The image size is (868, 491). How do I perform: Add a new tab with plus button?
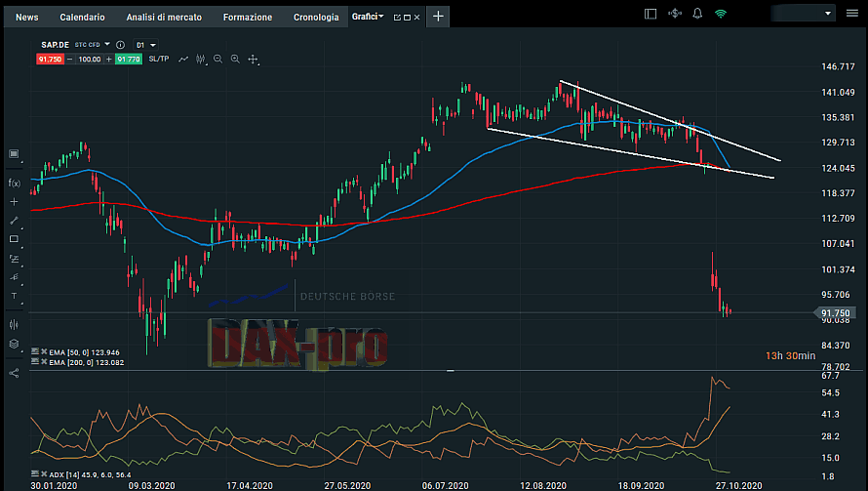tap(438, 17)
